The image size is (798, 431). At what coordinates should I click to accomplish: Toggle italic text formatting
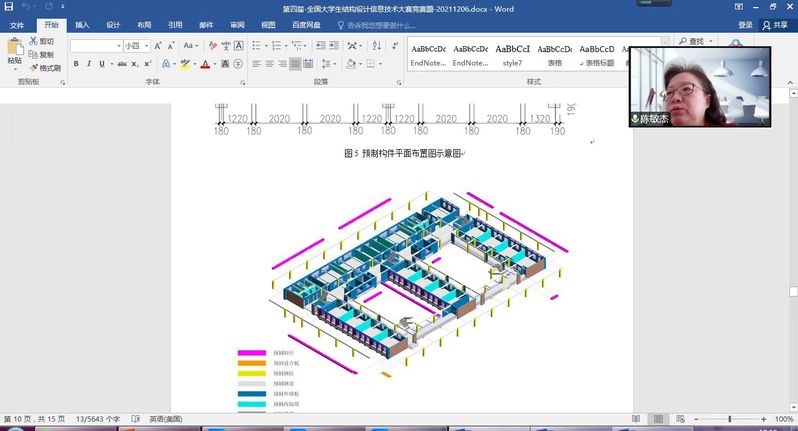click(89, 64)
